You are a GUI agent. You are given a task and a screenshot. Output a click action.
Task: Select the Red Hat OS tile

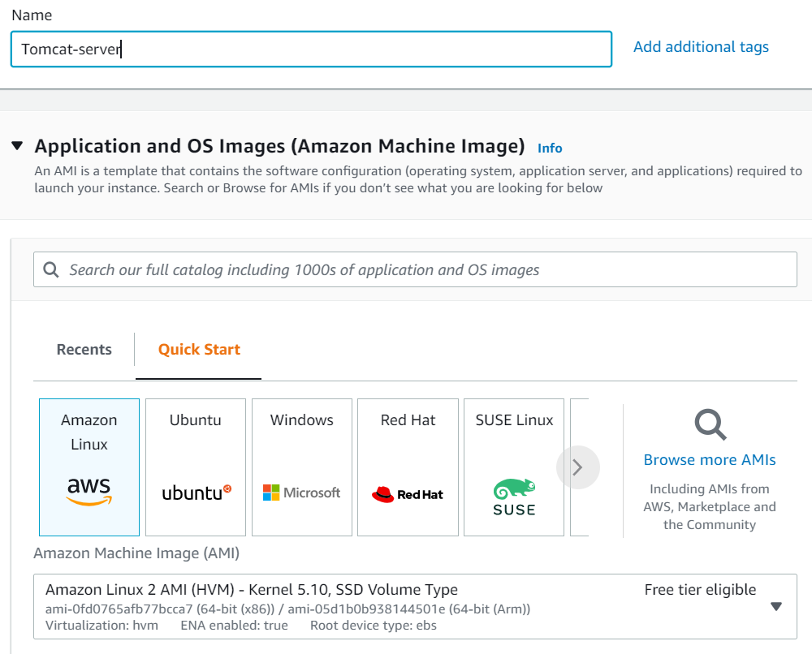408,467
